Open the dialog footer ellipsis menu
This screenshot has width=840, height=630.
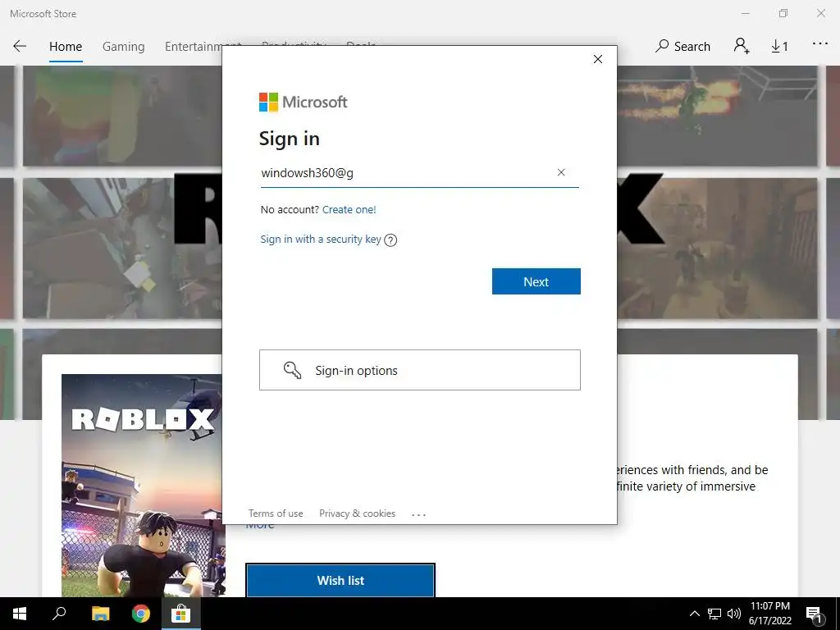pos(418,514)
